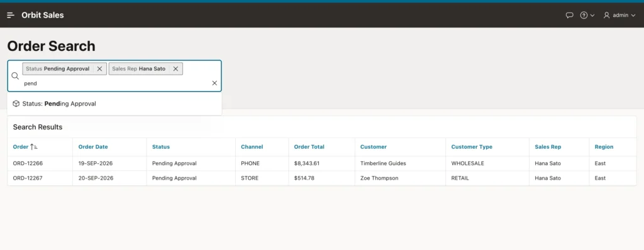Screen dimensions: 644x250
Task: Click the cube icon beside the suggestion
Action: 16,104
